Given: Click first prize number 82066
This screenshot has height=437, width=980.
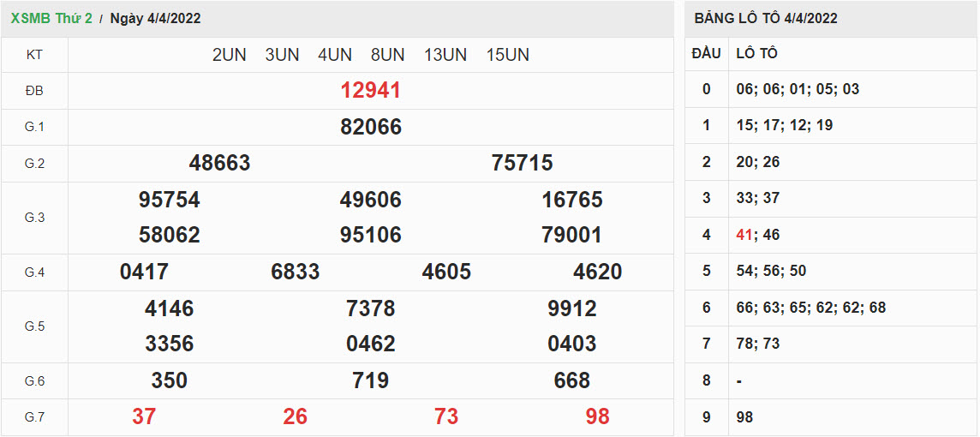Looking at the screenshot, I should pyautogui.click(x=370, y=128).
